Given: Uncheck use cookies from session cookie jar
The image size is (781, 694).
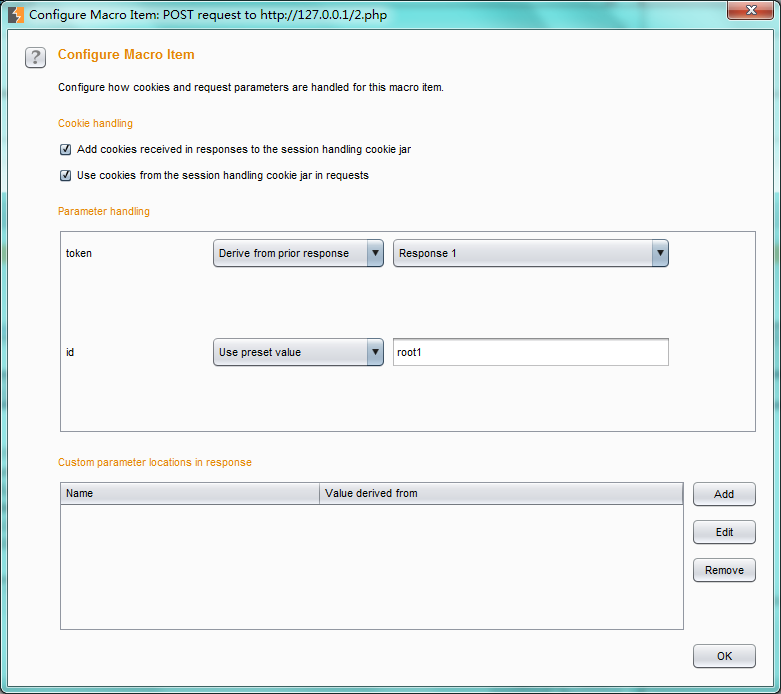Looking at the screenshot, I should [x=66, y=175].
